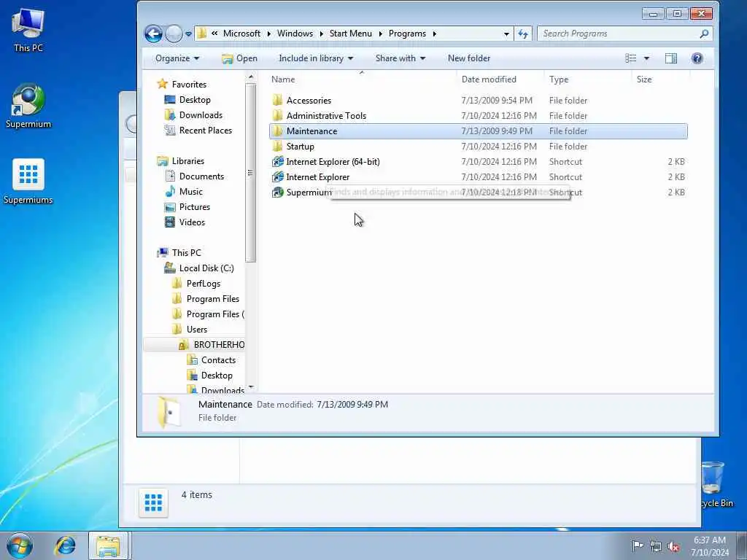Open the Share with menu

tap(400, 58)
